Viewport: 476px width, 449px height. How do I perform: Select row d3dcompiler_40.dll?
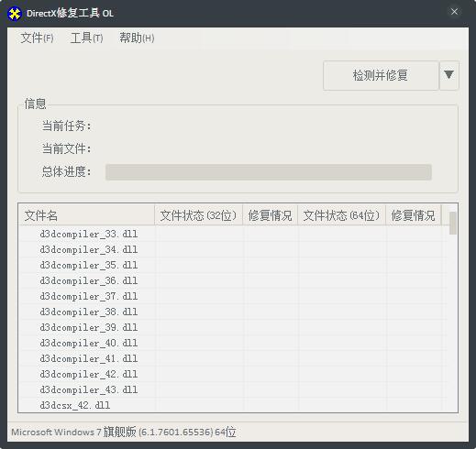tap(233, 343)
